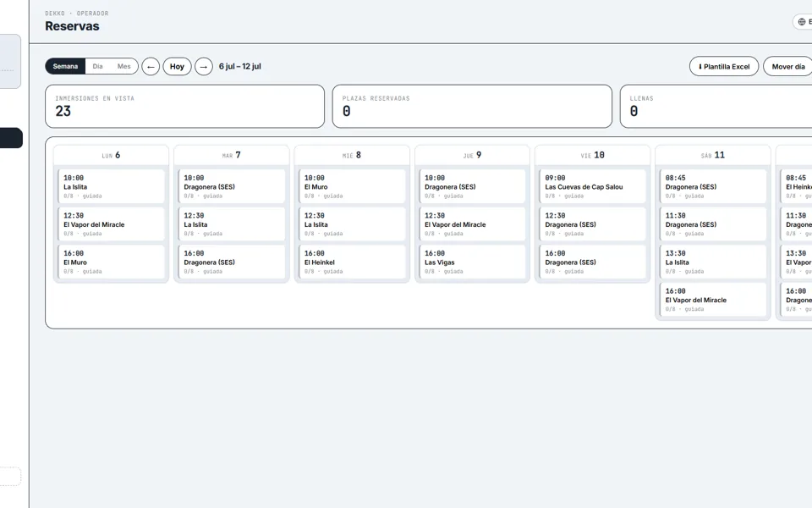Switch to Mes view
The image size is (812, 508).
tap(123, 66)
